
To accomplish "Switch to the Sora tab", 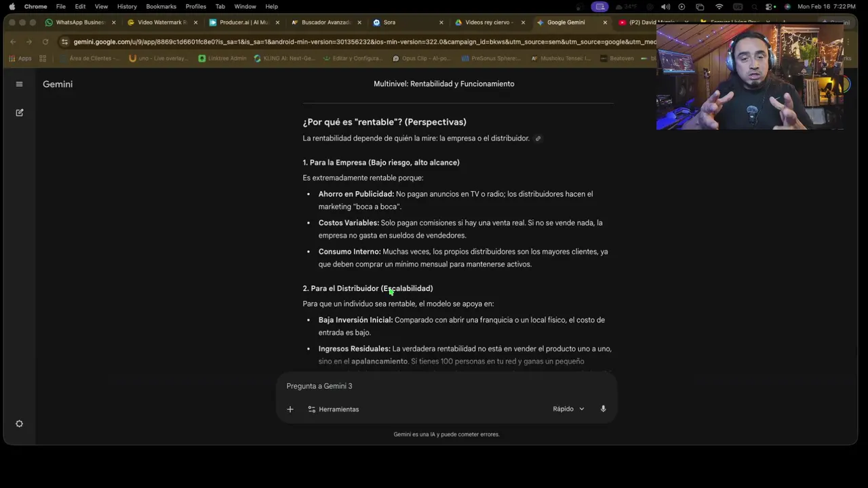I will tap(407, 22).
